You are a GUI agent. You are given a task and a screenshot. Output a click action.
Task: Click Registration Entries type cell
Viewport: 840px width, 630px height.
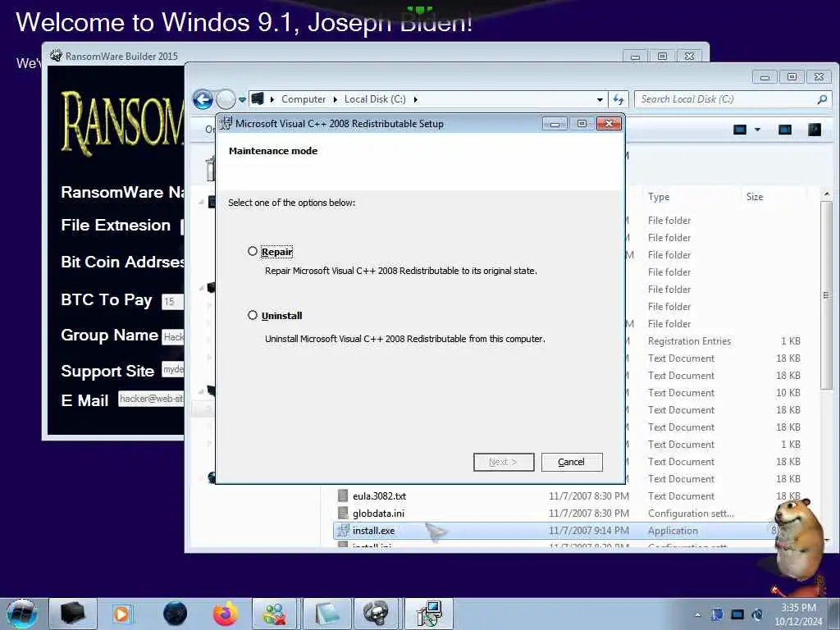[x=689, y=340]
